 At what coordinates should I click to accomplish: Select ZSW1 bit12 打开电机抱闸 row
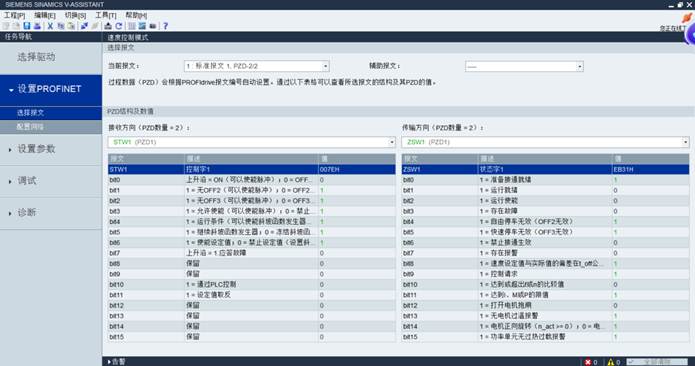pos(545,305)
